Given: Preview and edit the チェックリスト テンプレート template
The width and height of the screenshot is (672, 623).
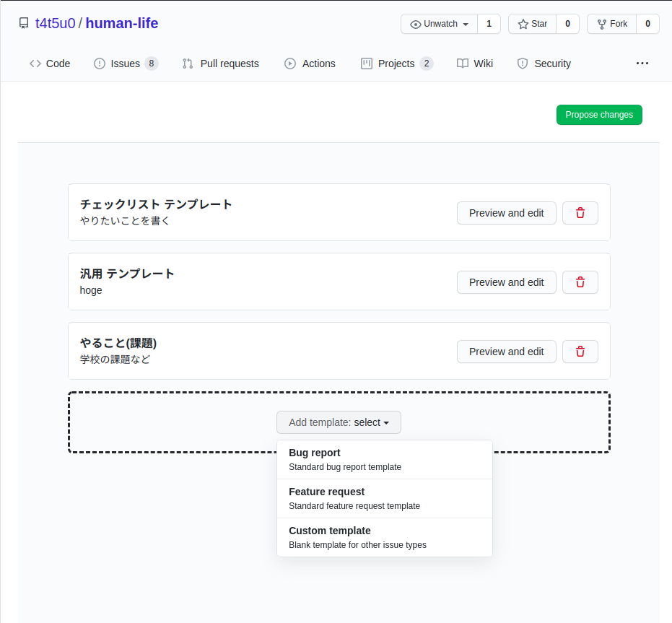Looking at the screenshot, I should coord(506,213).
